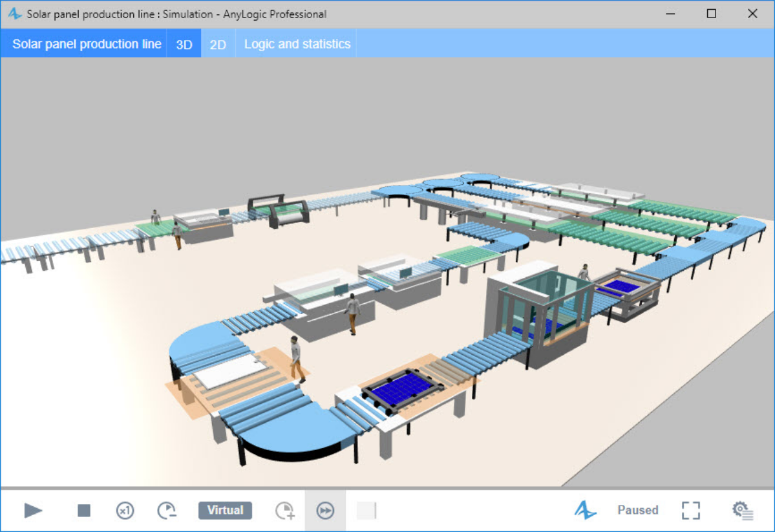Switch to the 2D view tab
Image resolution: width=775 pixels, height=532 pixels.
click(218, 45)
